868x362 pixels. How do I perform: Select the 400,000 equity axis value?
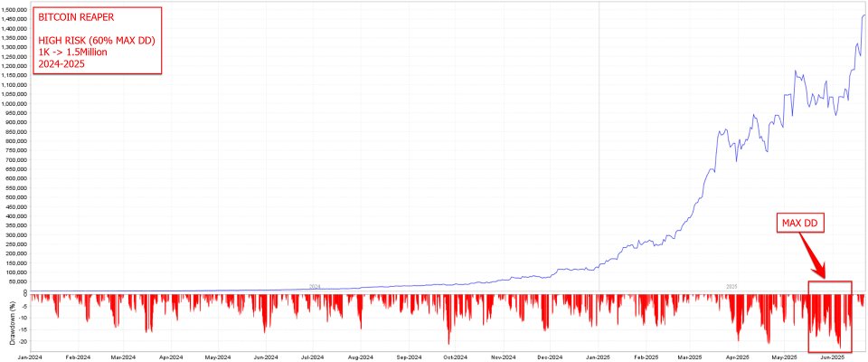17,216
